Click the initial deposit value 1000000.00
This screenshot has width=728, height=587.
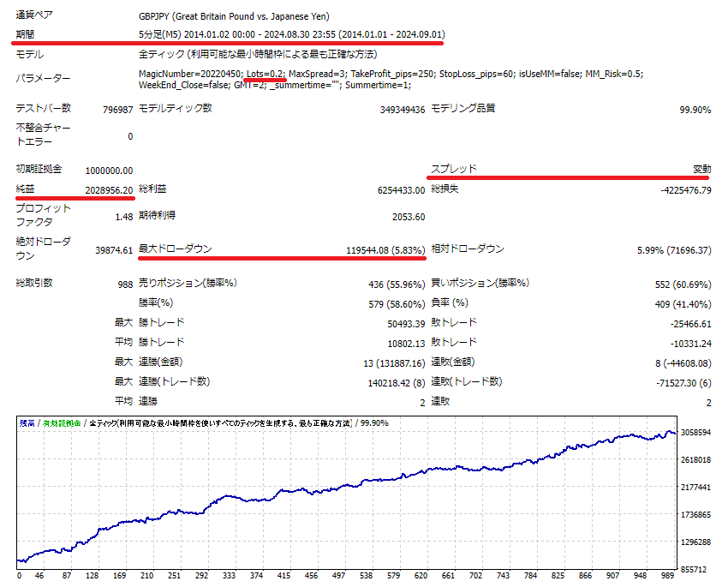[x=109, y=171]
